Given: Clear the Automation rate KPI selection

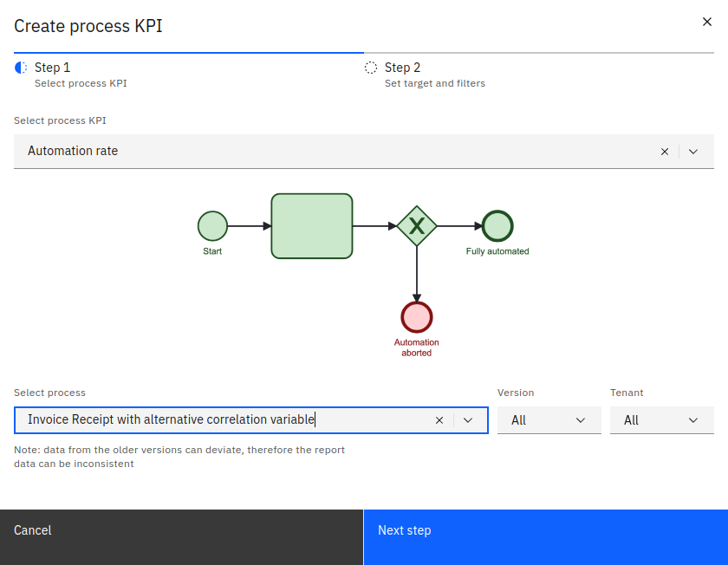Looking at the screenshot, I should [665, 151].
